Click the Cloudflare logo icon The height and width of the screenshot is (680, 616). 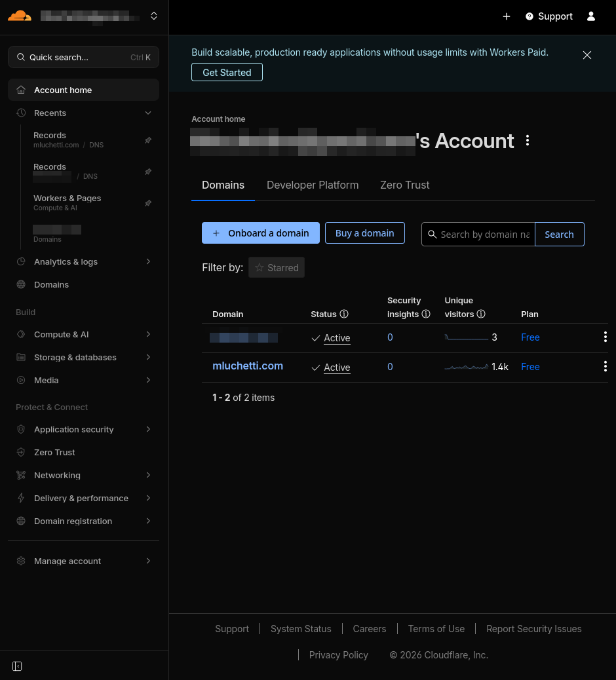[19, 16]
